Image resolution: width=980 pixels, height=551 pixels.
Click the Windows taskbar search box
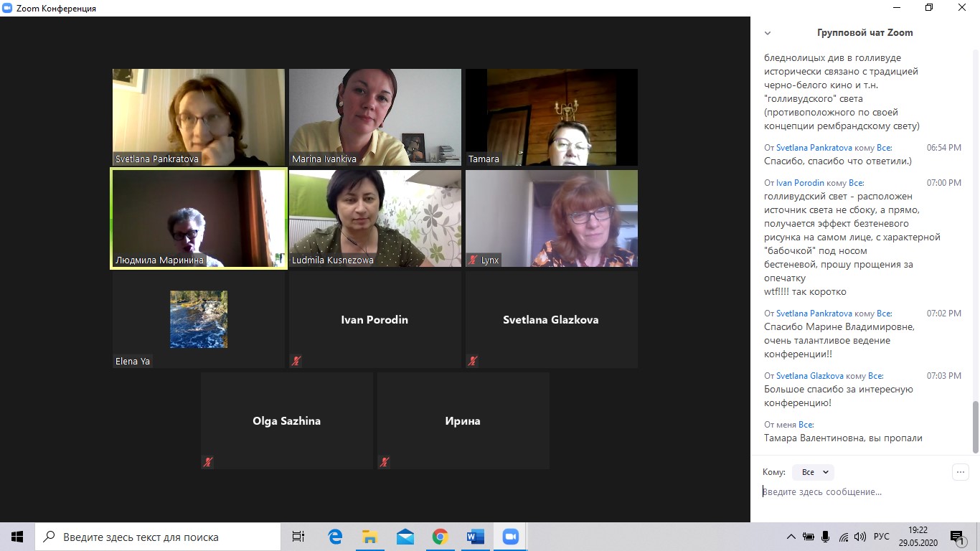click(x=157, y=537)
